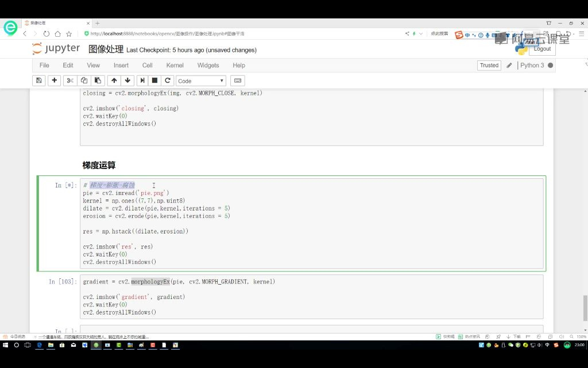The width and height of the screenshot is (588, 368).
Task: Open the File menu
Action: 44,66
